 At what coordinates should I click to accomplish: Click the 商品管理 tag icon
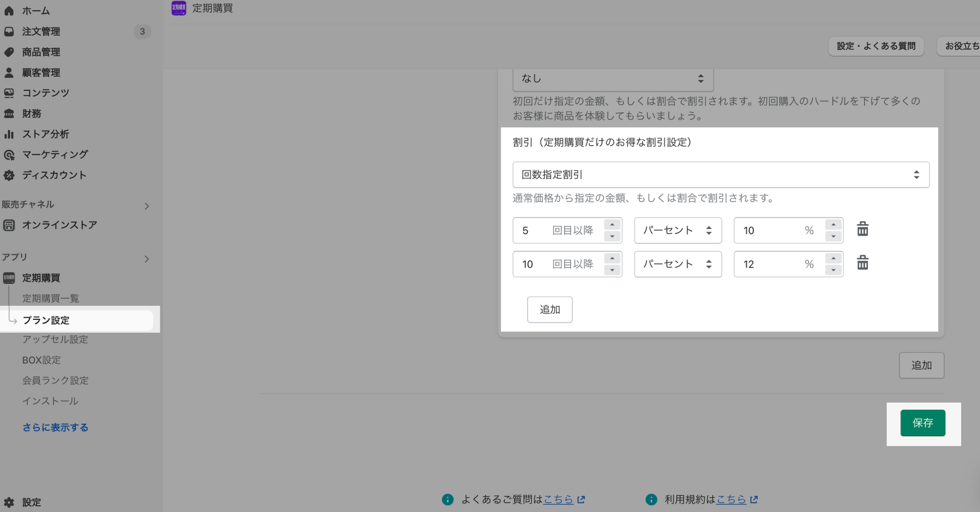click(9, 52)
